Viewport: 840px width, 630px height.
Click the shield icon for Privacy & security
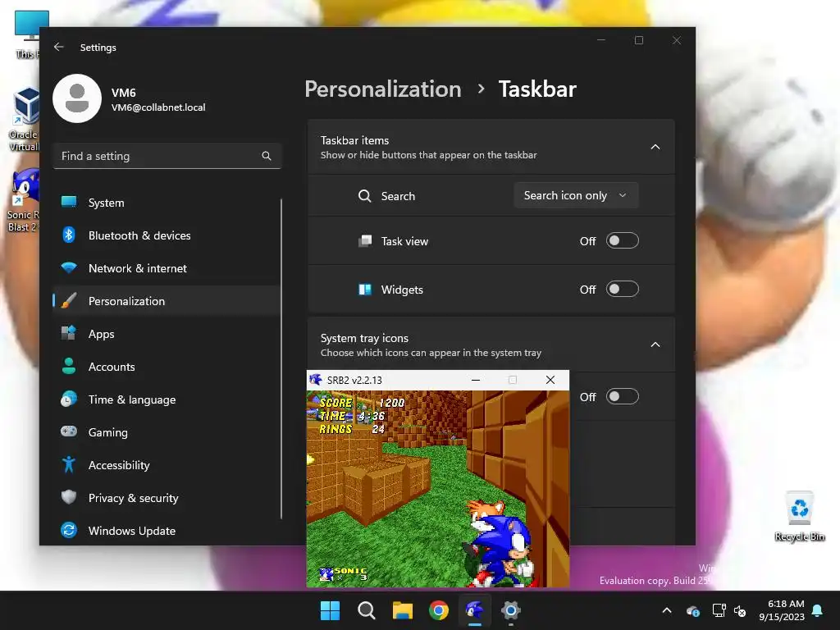(x=69, y=497)
